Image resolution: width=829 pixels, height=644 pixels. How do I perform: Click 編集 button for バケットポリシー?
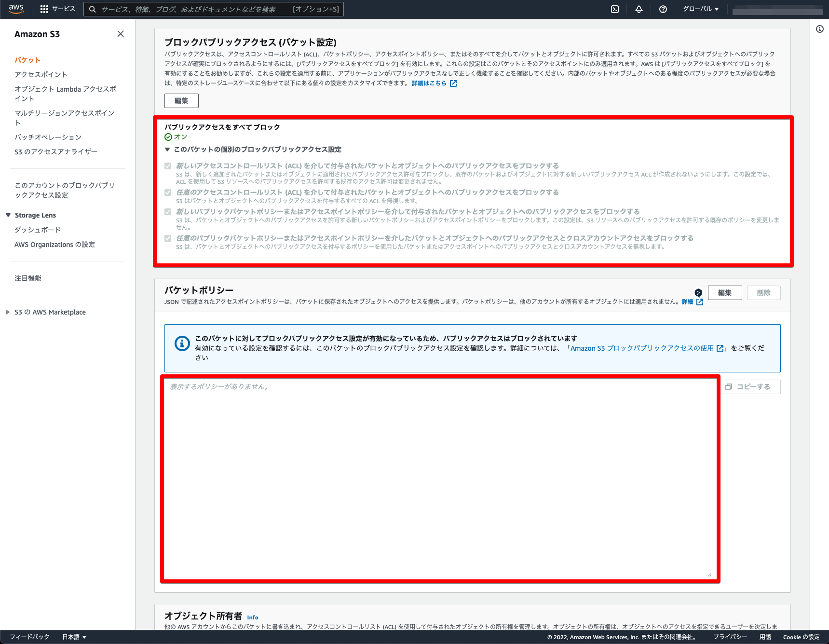click(x=725, y=293)
